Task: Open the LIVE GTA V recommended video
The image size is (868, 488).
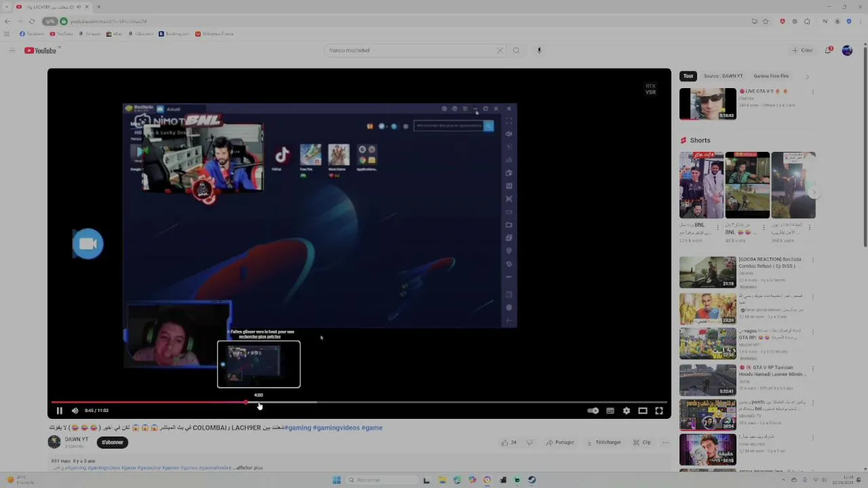Action: pyautogui.click(x=707, y=104)
